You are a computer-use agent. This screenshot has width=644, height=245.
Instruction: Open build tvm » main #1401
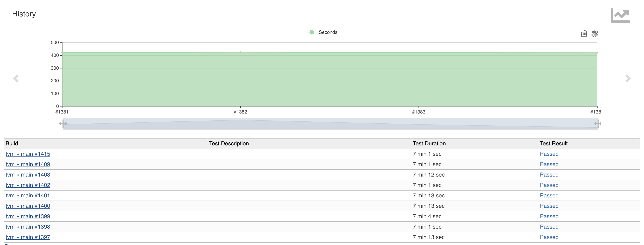pyautogui.click(x=28, y=196)
